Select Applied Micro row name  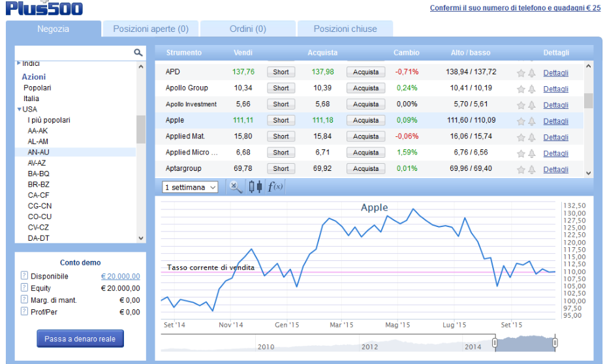[191, 152]
